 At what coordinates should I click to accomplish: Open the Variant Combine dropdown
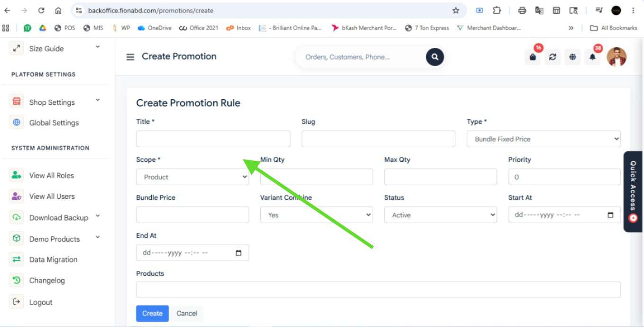pos(316,215)
